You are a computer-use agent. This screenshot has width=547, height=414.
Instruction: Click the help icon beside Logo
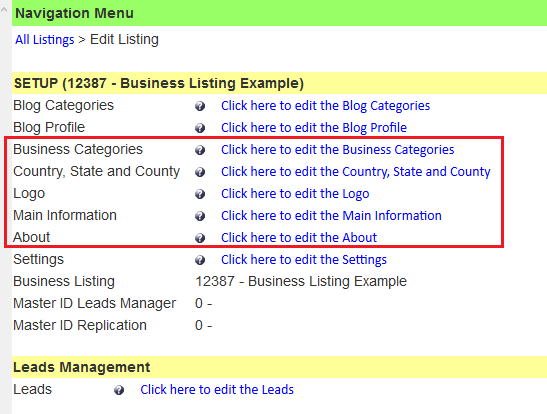[200, 194]
